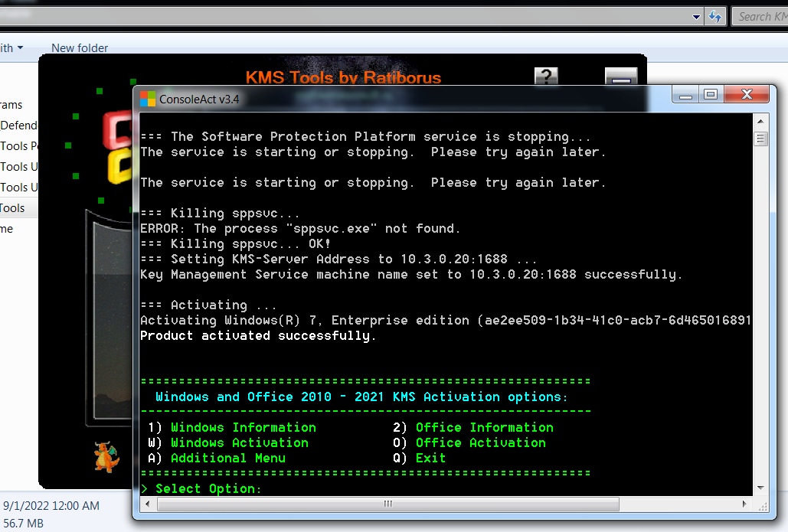788x532 pixels.
Task: Click the console horizontal scrollbar right arrow
Action: pos(744,504)
